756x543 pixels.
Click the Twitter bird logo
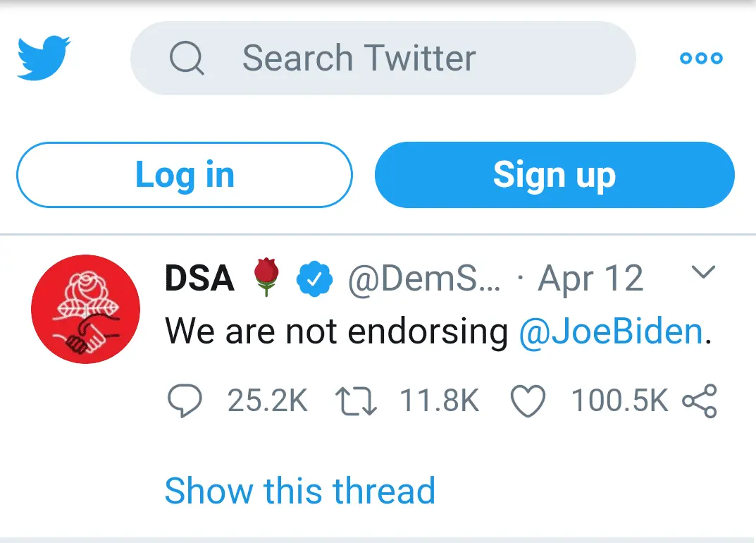click(44, 58)
